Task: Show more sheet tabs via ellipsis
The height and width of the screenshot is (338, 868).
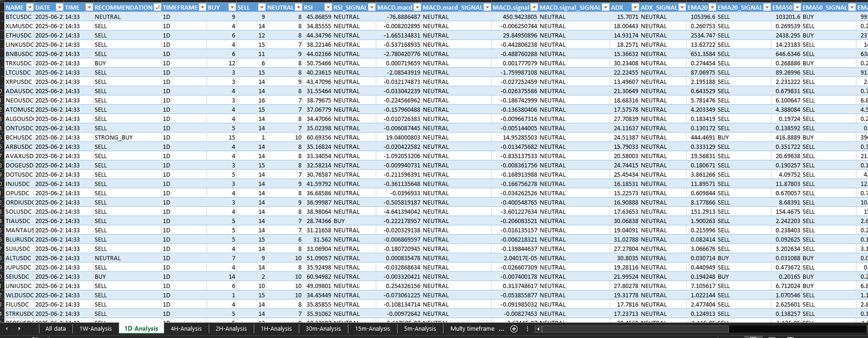Action: coord(501,329)
